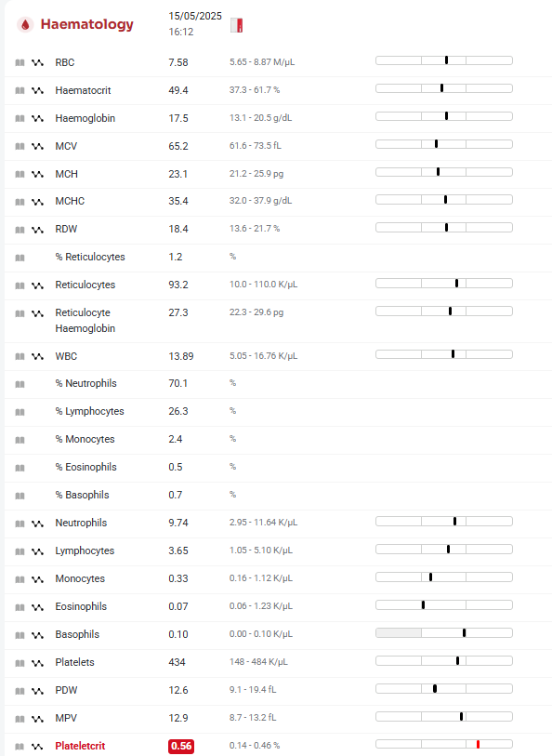View trend graph icon for Platelets
The image size is (552, 756).
click(37, 663)
